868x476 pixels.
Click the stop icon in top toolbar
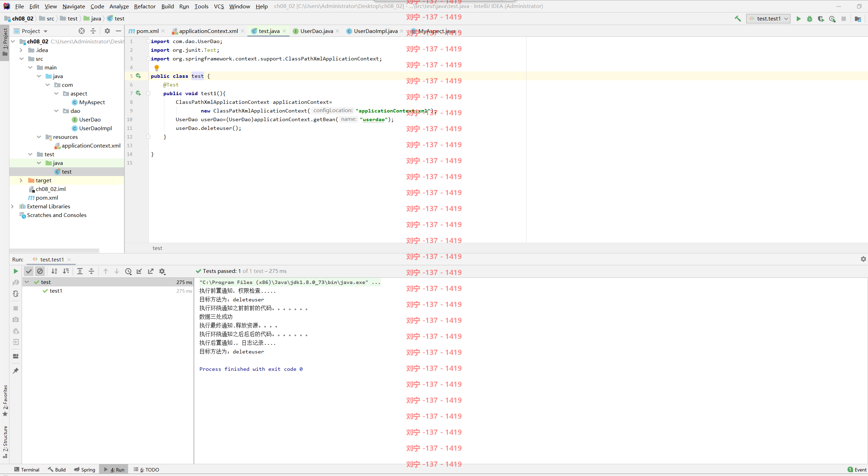844,19
